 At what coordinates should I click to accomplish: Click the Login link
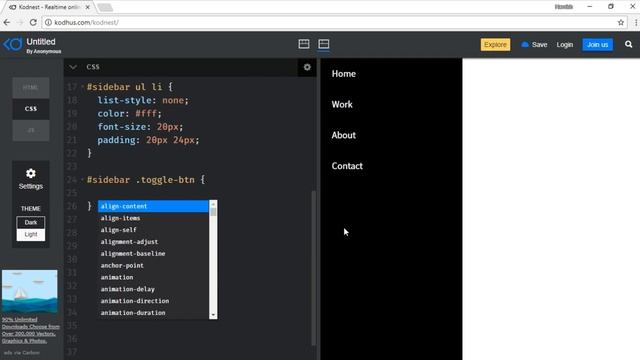pos(564,44)
